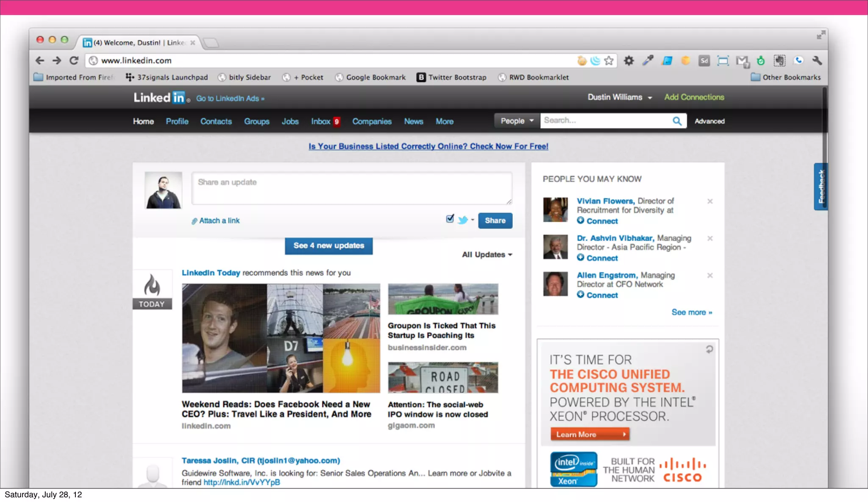This screenshot has width=868, height=502.
Task: Open the Inbox navigation item
Action: pyautogui.click(x=321, y=122)
